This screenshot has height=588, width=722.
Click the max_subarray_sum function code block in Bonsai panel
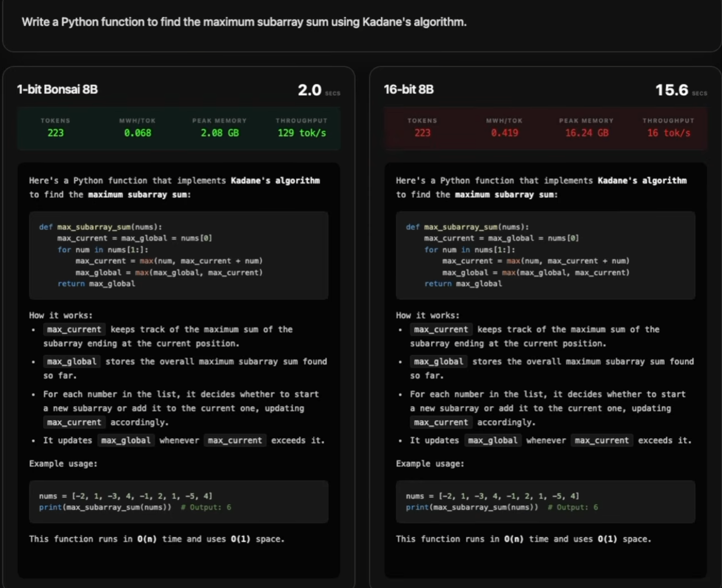click(x=179, y=255)
